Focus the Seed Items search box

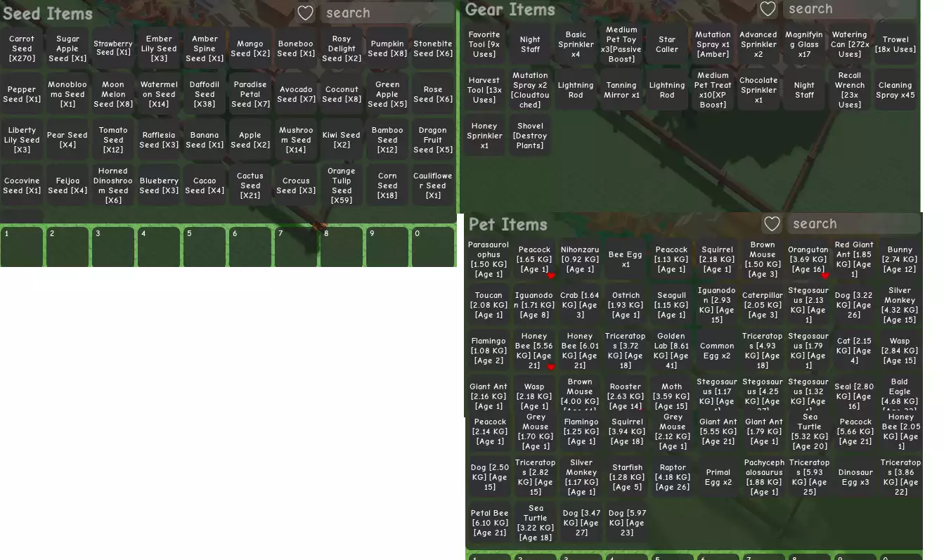387,13
